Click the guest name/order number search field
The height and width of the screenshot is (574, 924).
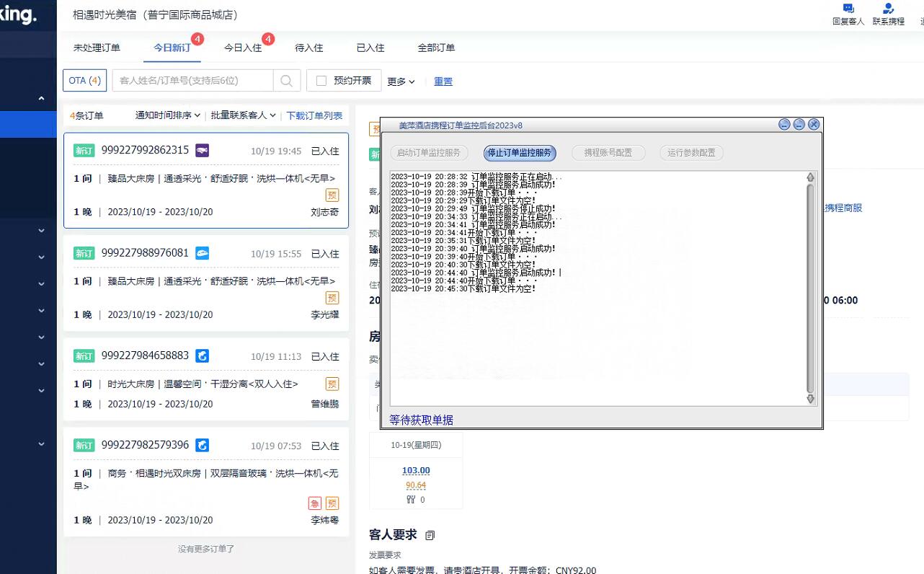(192, 81)
